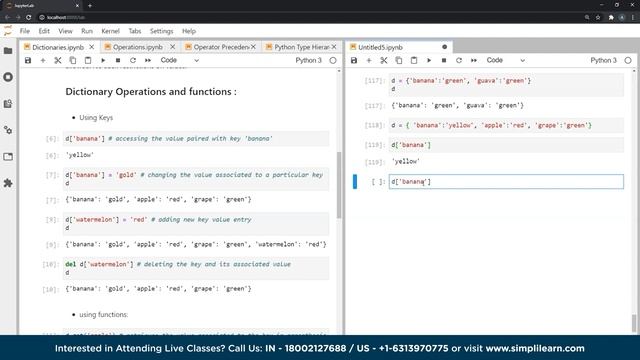The height and width of the screenshot is (360, 640).
Task: Click the active input cell d['banana']
Action: pos(506,182)
